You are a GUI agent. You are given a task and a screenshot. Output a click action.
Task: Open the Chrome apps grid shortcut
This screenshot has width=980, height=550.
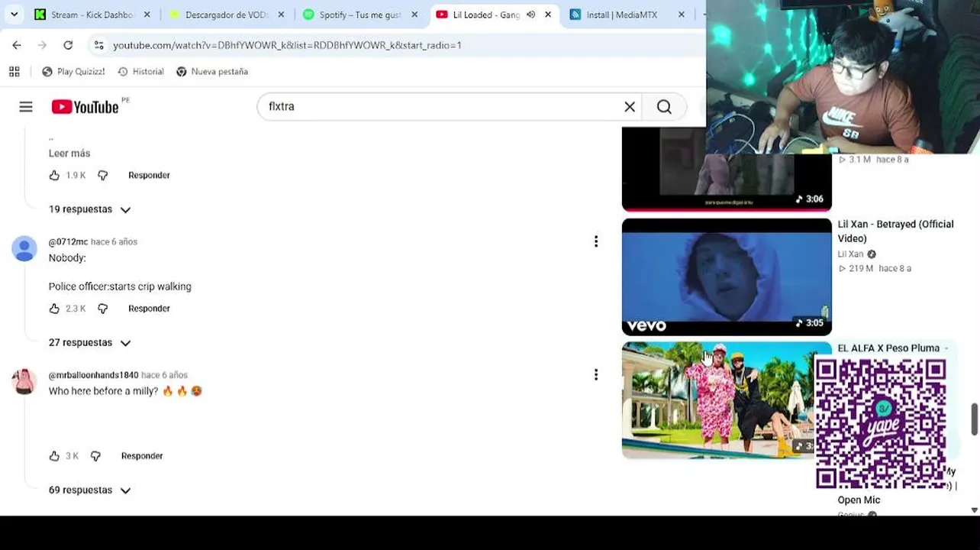click(14, 72)
